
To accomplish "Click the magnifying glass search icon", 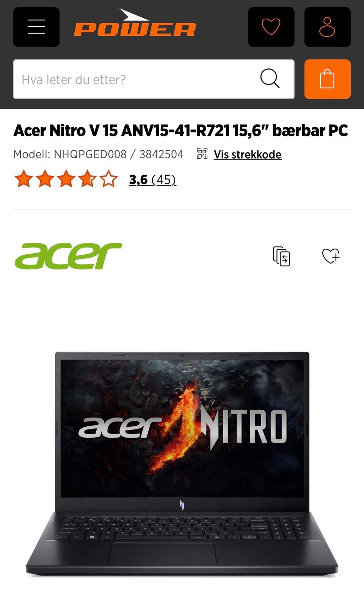I will pos(270,79).
